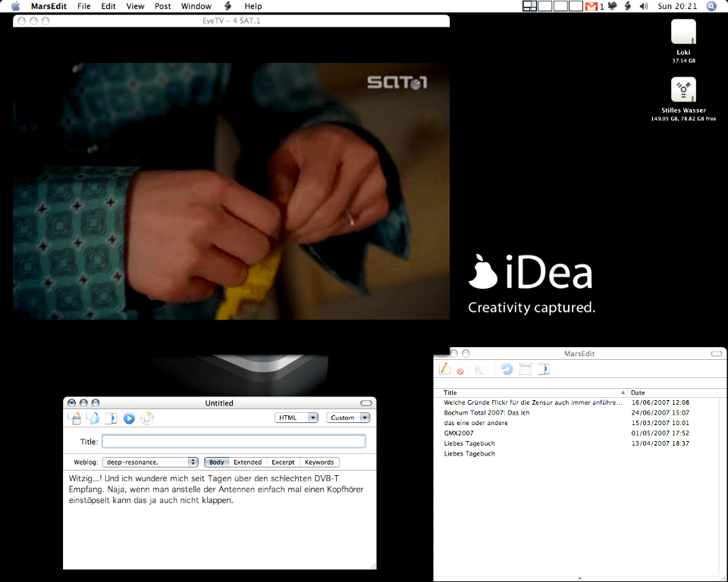This screenshot has width=728, height=582.
Task: Click the wrench edit-settings icon in MarsEdit
Action: [481, 370]
